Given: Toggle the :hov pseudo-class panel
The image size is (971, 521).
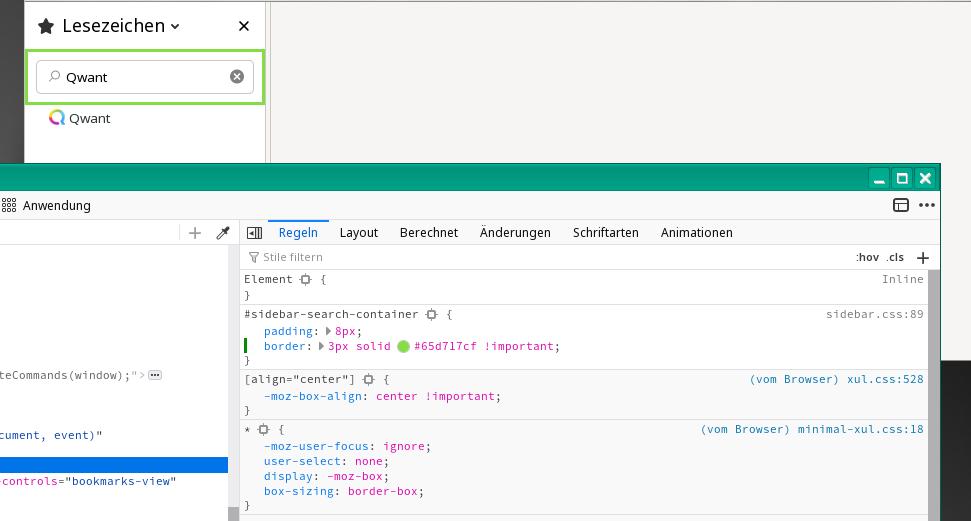Looking at the screenshot, I should point(867,258).
